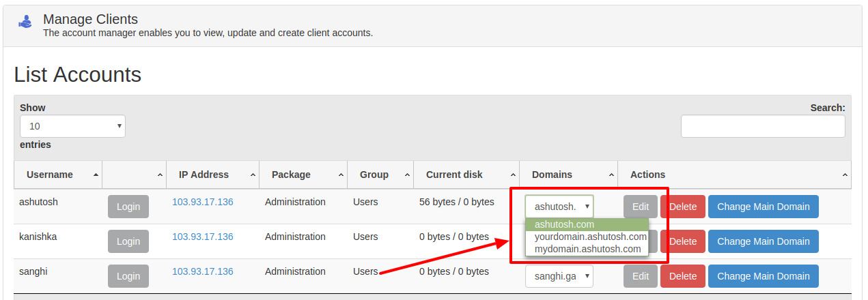Screen dimensions: 868x300
Task: Sort by Domains column arrow
Action: pyautogui.click(x=611, y=175)
